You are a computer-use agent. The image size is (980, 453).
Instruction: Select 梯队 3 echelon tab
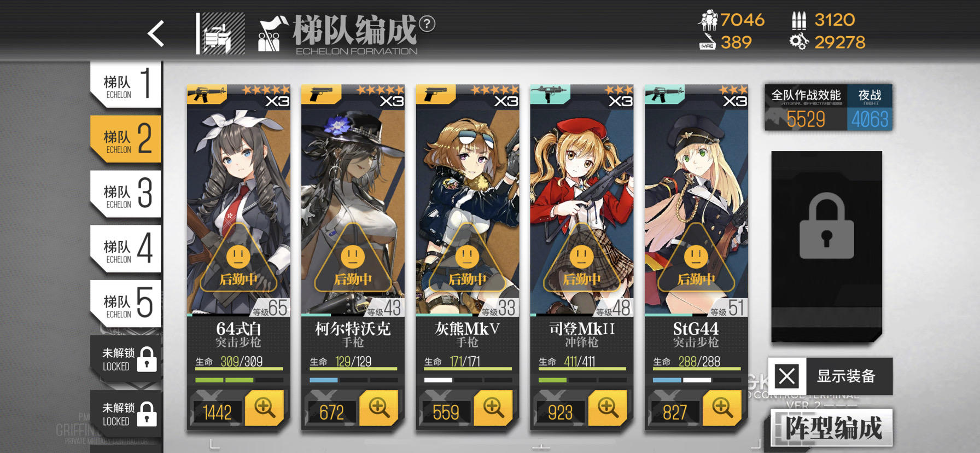click(x=126, y=194)
